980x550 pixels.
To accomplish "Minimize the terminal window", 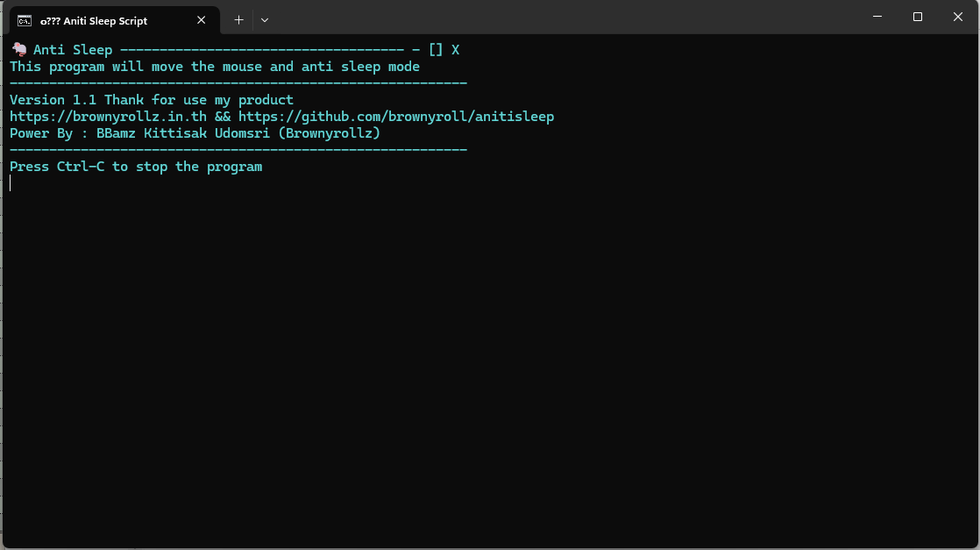I will click(877, 17).
